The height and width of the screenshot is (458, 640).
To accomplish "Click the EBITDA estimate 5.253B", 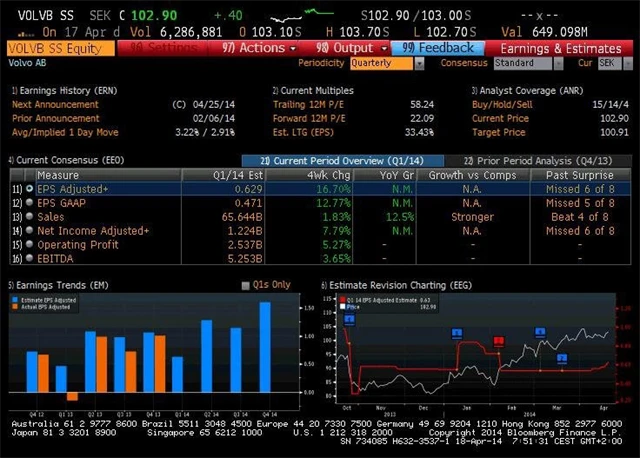I will click(245, 258).
